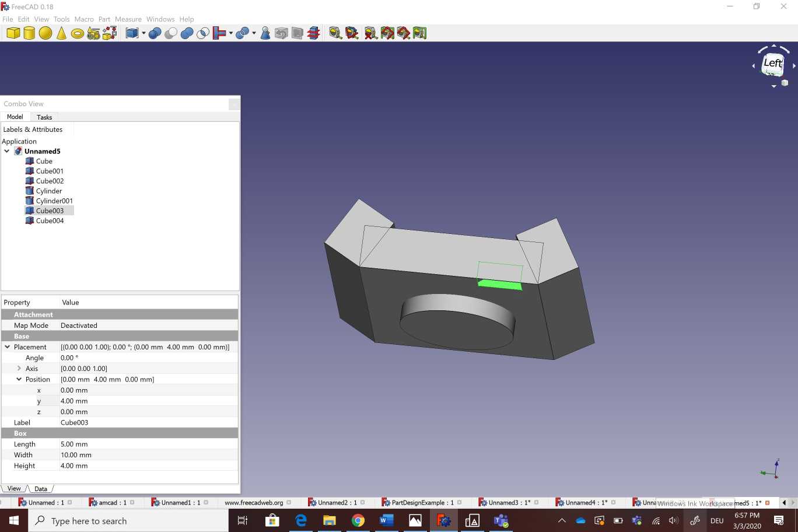Viewport: 798px width, 532px height.
Task: Expand the Axis property row
Action: [19, 369]
